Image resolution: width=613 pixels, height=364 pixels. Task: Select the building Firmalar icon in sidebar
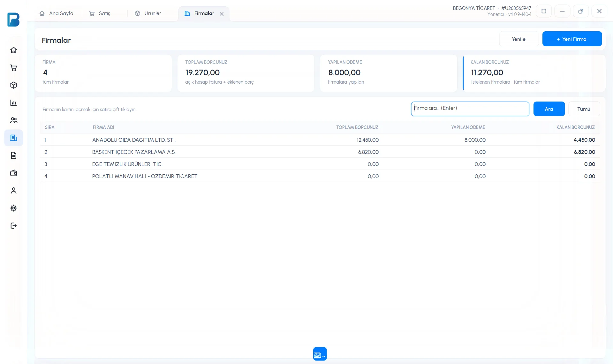pyautogui.click(x=13, y=138)
